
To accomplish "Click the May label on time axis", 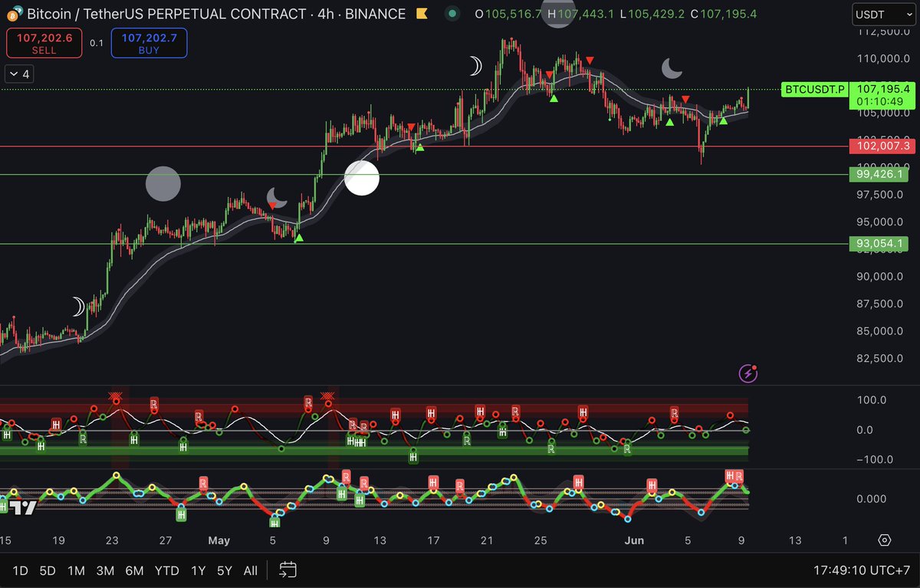I will pos(219,540).
